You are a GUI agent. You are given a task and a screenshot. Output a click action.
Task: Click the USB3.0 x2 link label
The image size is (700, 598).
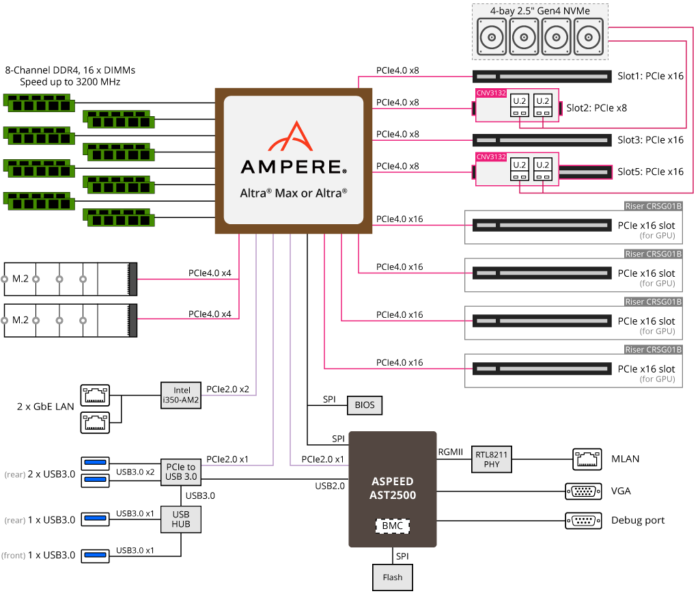point(135,472)
